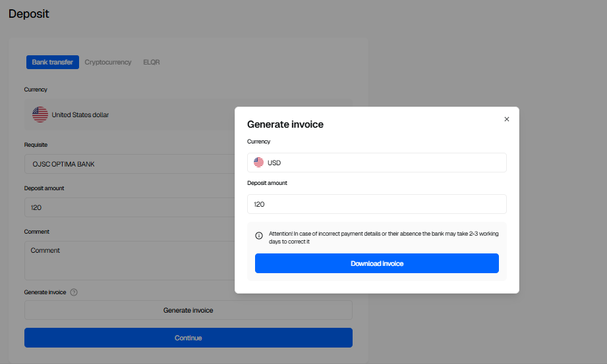607x364 pixels.
Task: Click the United States flag icon
Action: pos(40,115)
